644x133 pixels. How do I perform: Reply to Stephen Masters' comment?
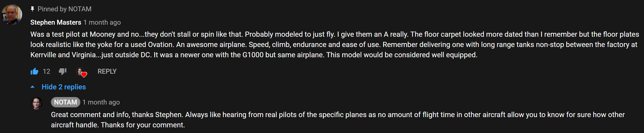coord(107,71)
